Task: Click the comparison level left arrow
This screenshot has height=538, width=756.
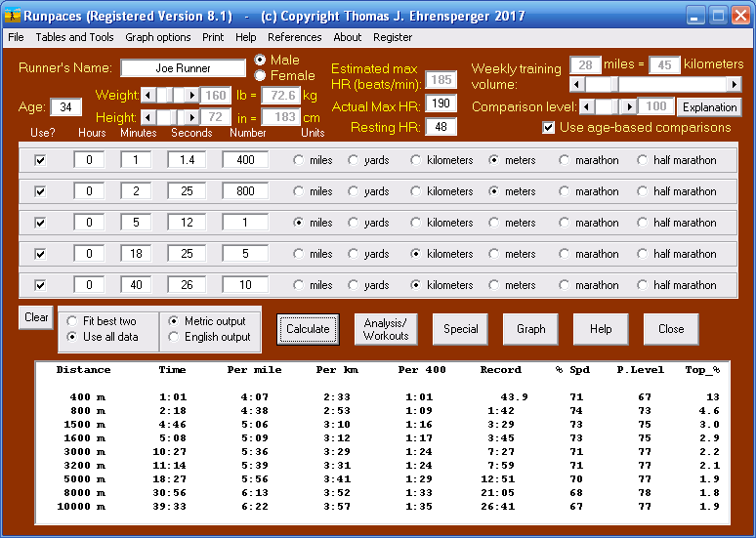Action: click(586, 106)
